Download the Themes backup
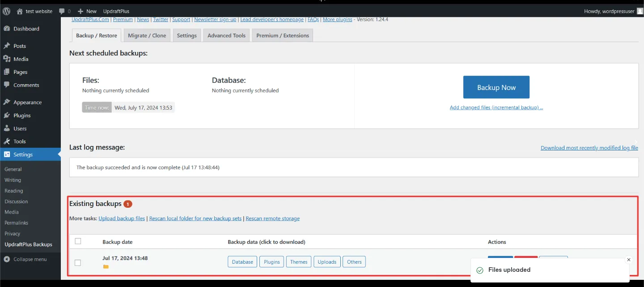This screenshot has width=644, height=287. tap(299, 262)
